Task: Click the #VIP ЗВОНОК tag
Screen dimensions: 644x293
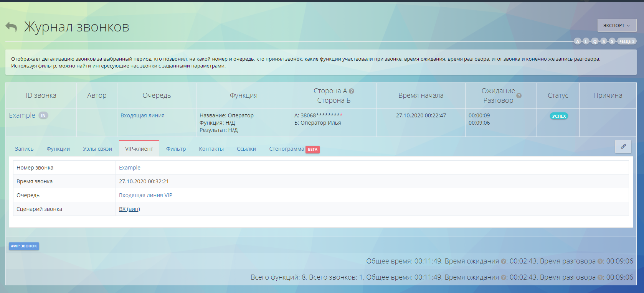Action: point(24,246)
